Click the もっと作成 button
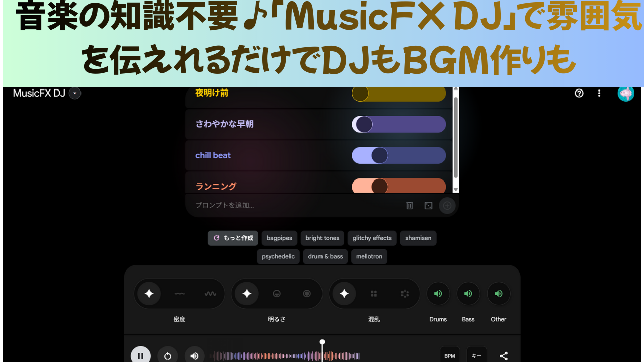 coord(233,238)
